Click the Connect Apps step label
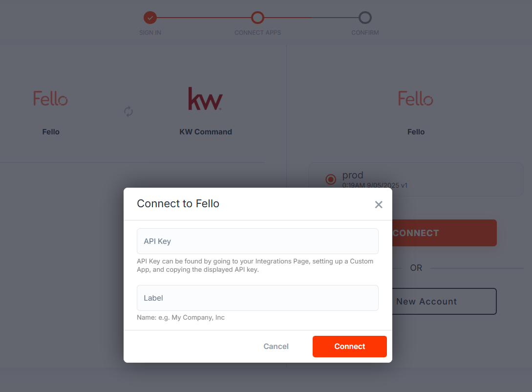 click(257, 33)
